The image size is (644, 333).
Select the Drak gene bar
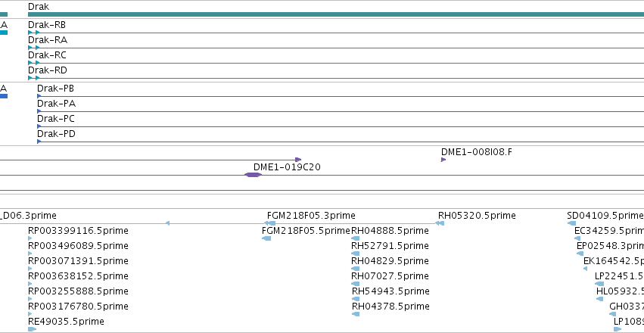click(336, 14)
